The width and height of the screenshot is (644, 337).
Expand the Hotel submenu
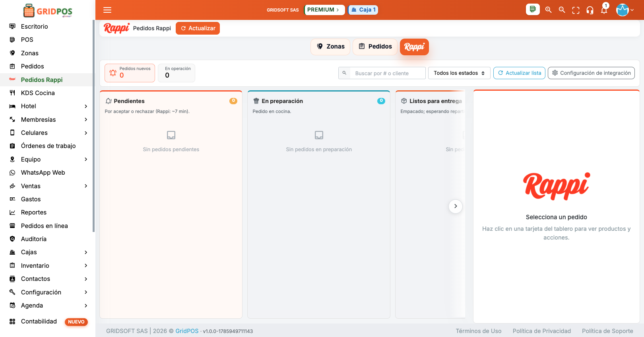pos(86,106)
